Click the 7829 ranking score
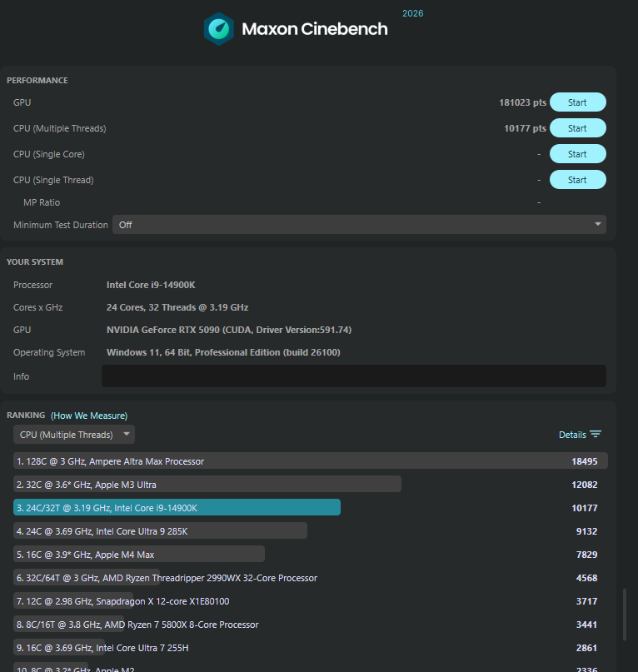This screenshot has width=638, height=672. tap(586, 554)
